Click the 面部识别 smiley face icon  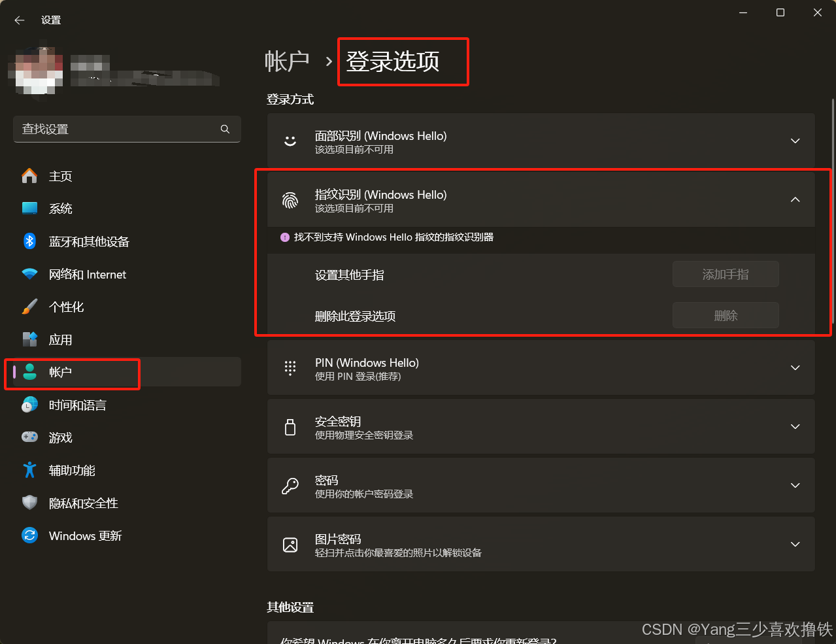pyautogui.click(x=290, y=141)
